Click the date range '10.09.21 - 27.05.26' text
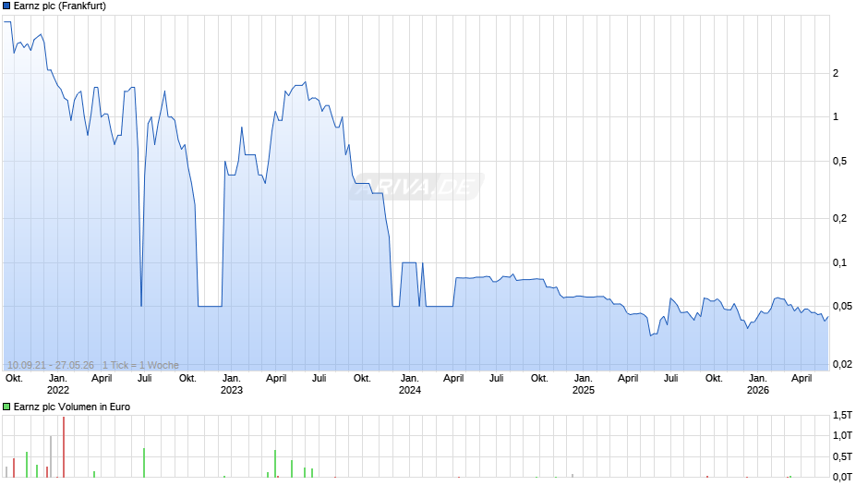868x486 pixels. 51,365
